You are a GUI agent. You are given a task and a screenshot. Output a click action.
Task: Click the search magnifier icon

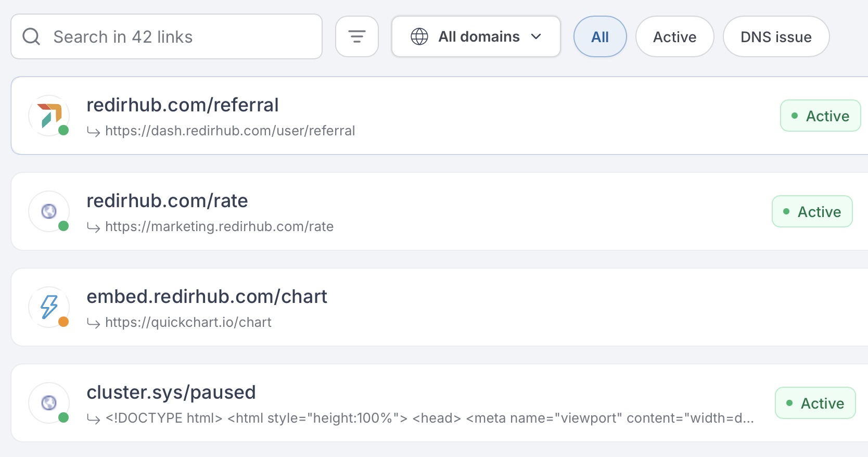31,36
